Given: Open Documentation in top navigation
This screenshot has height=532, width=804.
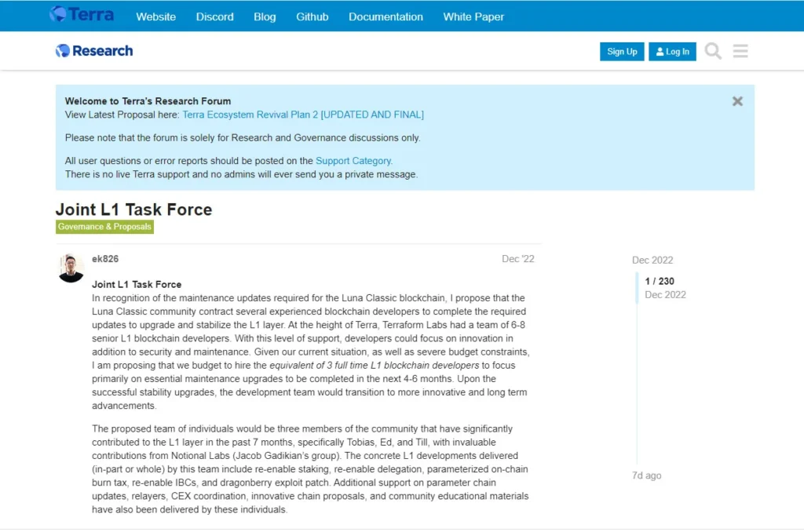Looking at the screenshot, I should click(386, 17).
